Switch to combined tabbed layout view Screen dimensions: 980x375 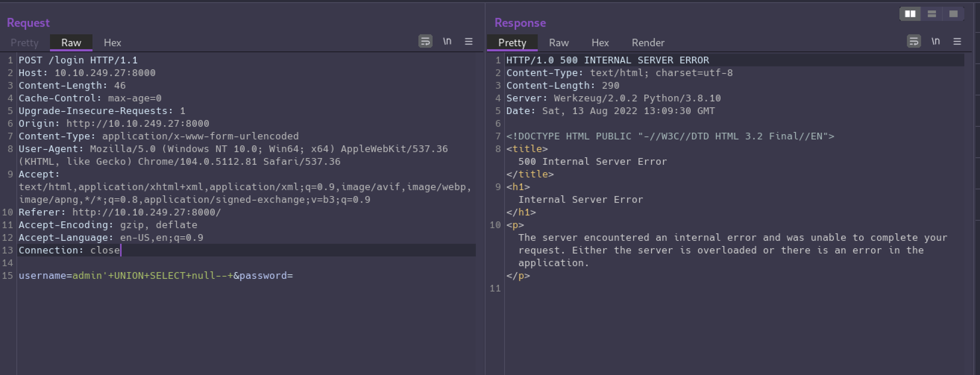[x=953, y=14]
